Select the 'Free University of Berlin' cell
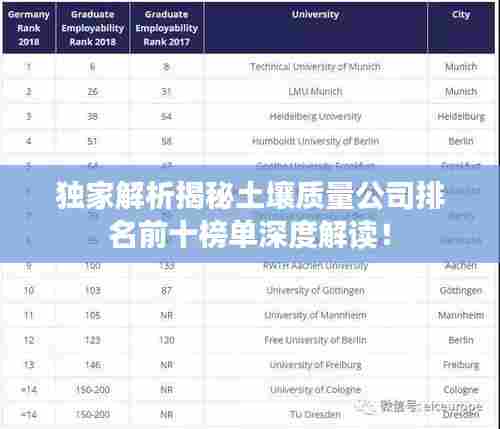 coord(315,340)
